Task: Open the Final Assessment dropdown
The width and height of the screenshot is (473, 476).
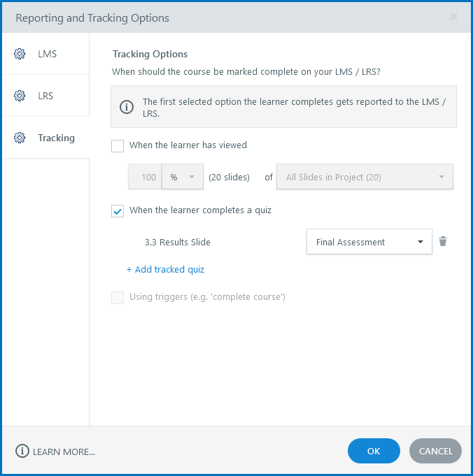Action: 369,243
